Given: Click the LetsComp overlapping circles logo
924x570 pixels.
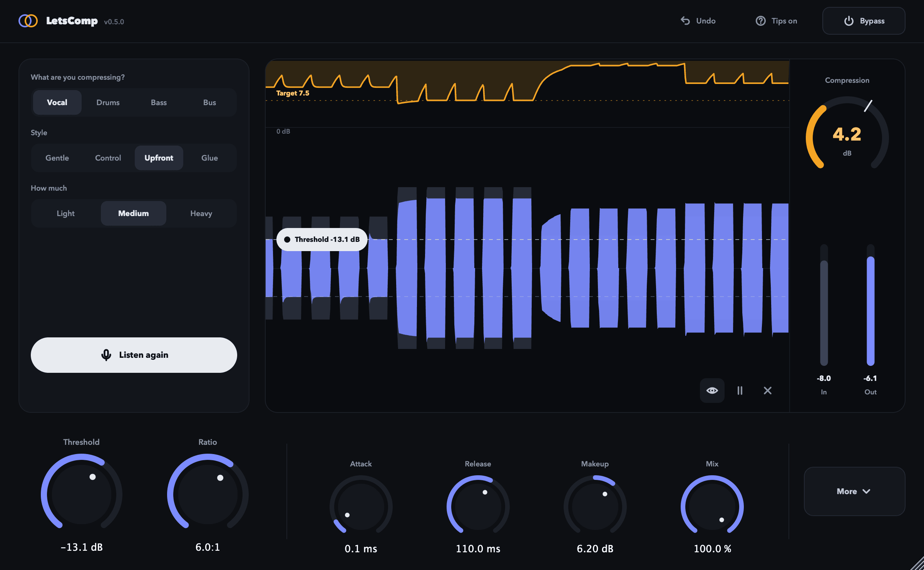Looking at the screenshot, I should point(28,21).
